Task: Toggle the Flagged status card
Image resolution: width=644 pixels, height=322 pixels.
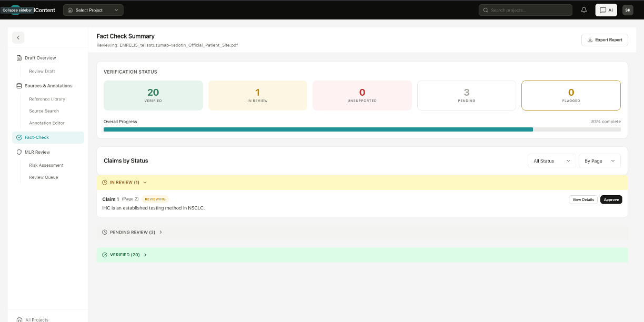Action: pyautogui.click(x=571, y=95)
